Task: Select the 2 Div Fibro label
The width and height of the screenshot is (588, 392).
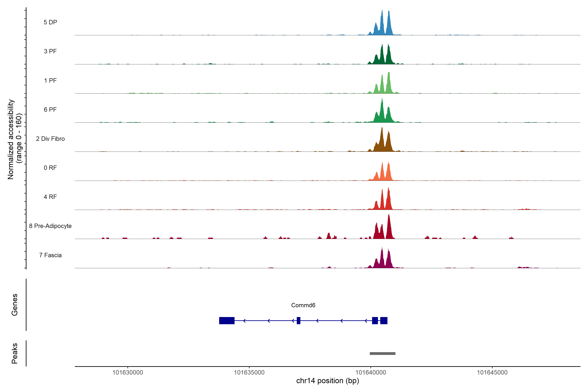Action: 50,139
